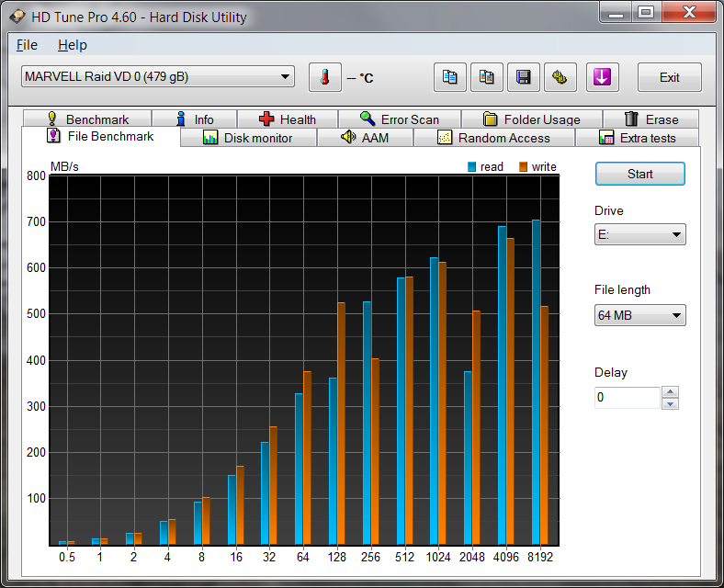Viewport: 724px width, 588px height.
Task: Open the Folder Usage tab
Action: click(531, 119)
